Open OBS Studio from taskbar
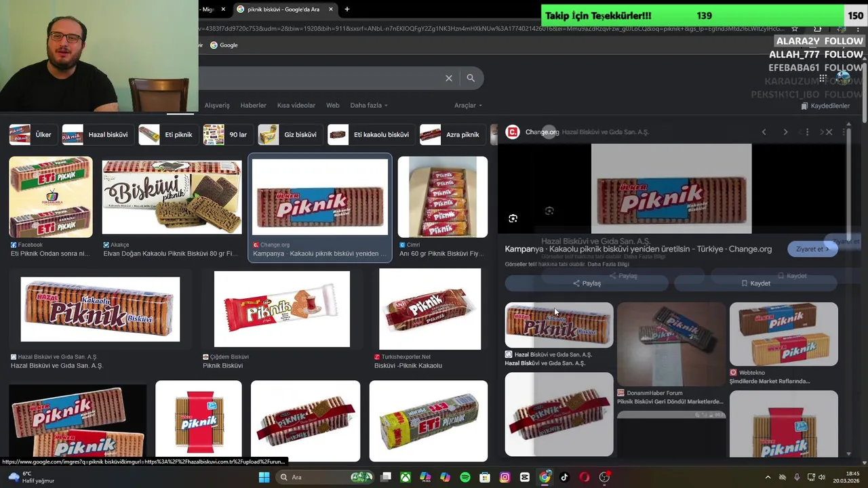868x488 pixels. 604,477
